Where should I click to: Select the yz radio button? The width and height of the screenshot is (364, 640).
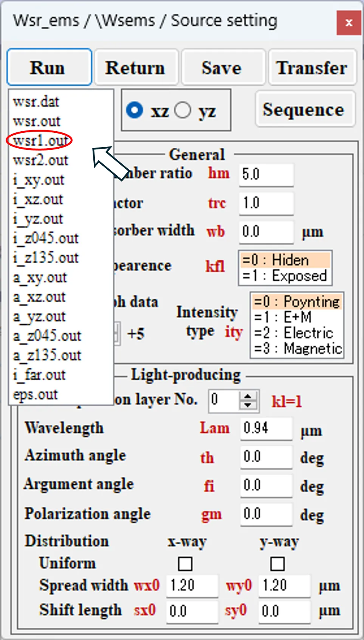[x=183, y=110]
